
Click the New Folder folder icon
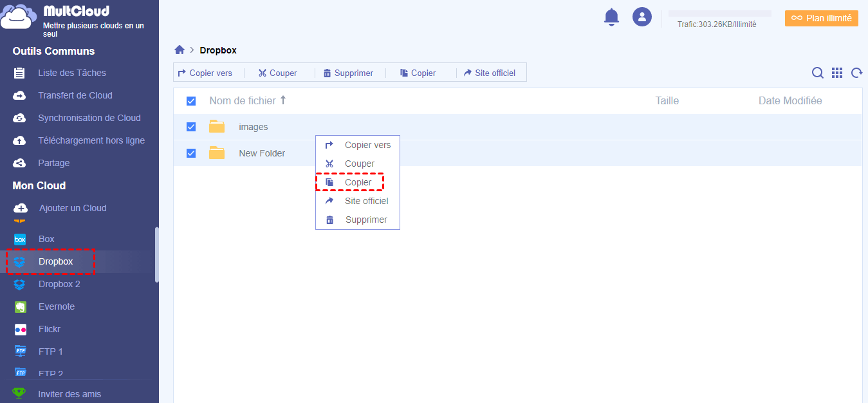(217, 153)
